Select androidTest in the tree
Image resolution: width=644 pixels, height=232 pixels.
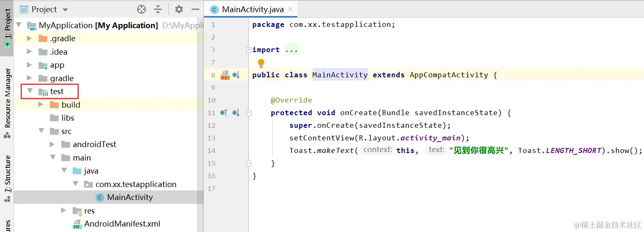94,144
